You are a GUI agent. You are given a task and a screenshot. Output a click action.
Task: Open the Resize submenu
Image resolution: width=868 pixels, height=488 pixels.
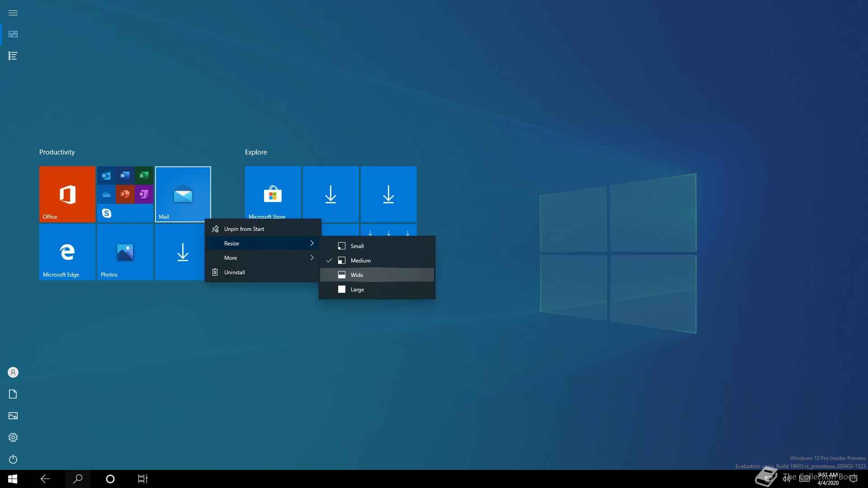pos(263,244)
